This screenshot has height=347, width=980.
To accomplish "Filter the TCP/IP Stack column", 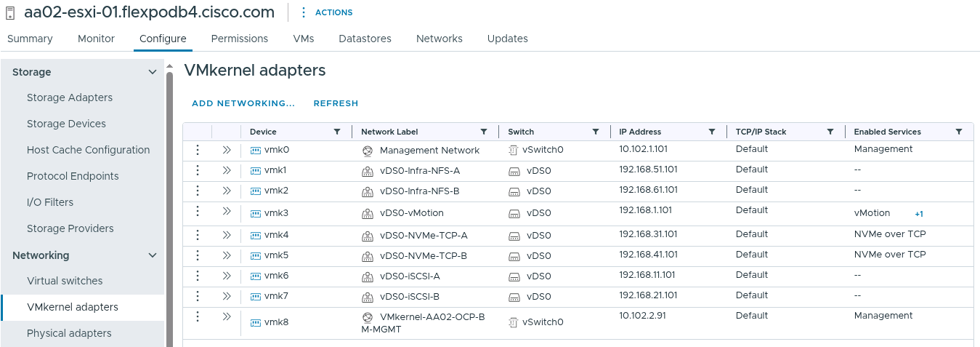I will coord(830,132).
